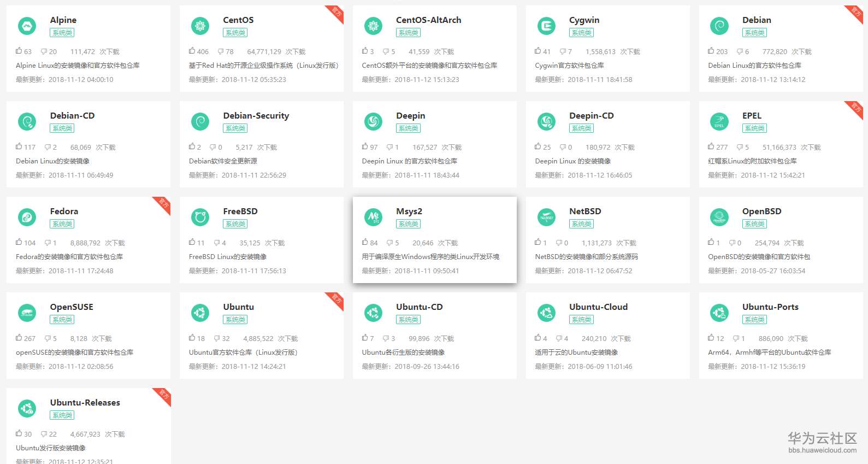Click the Deepin logo icon
The width and height of the screenshot is (868, 464).
[373, 121]
